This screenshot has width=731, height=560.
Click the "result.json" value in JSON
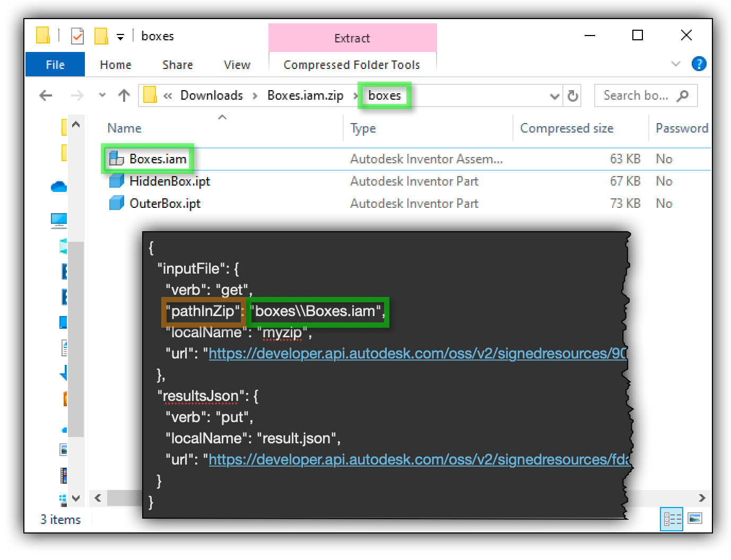click(297, 439)
